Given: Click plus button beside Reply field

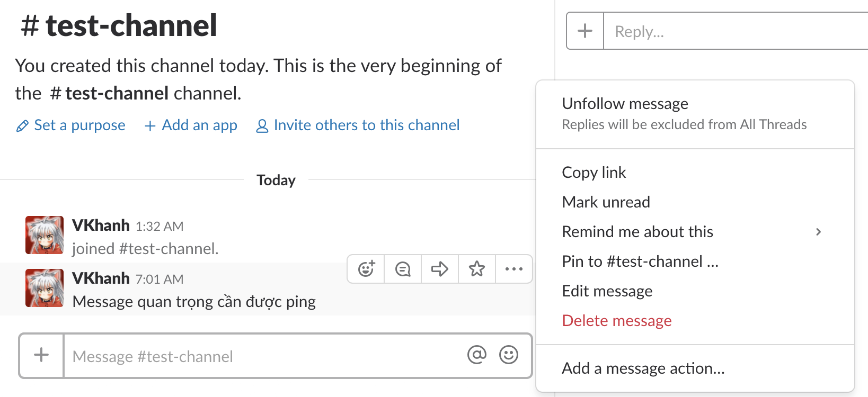Looking at the screenshot, I should [585, 31].
